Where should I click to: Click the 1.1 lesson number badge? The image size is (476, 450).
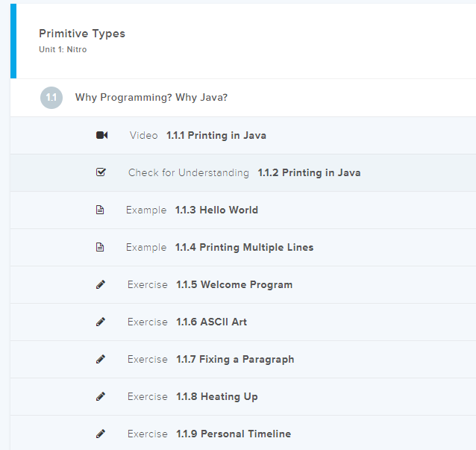51,98
